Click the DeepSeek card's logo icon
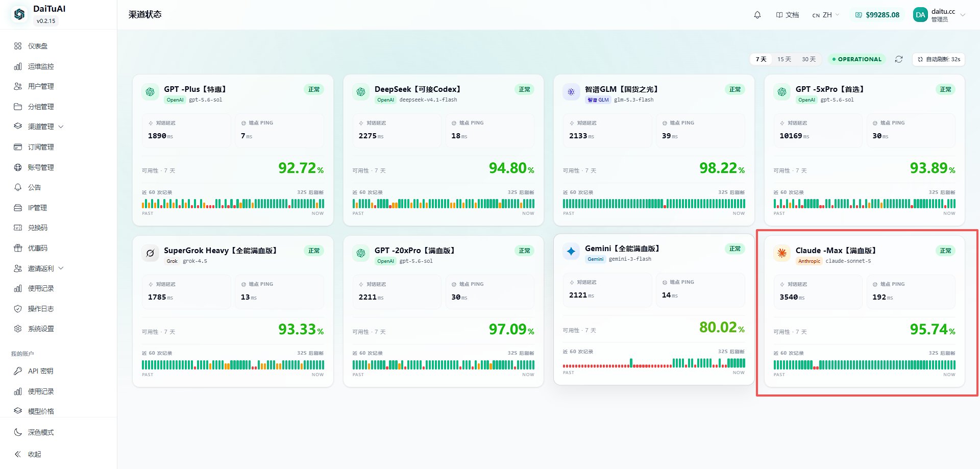980x469 pixels. pos(361,92)
